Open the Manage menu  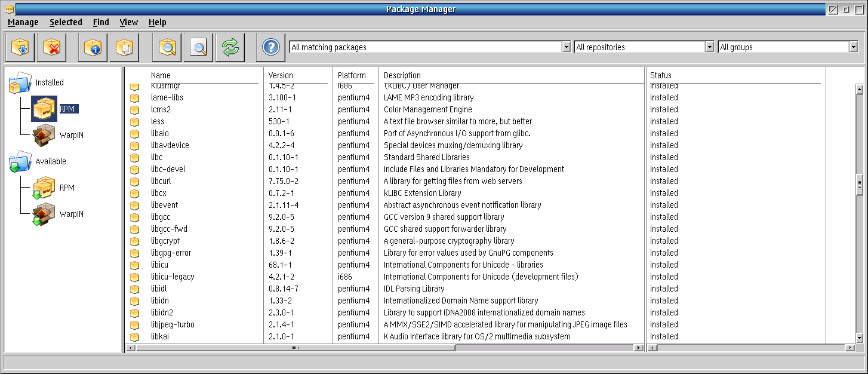click(x=23, y=22)
